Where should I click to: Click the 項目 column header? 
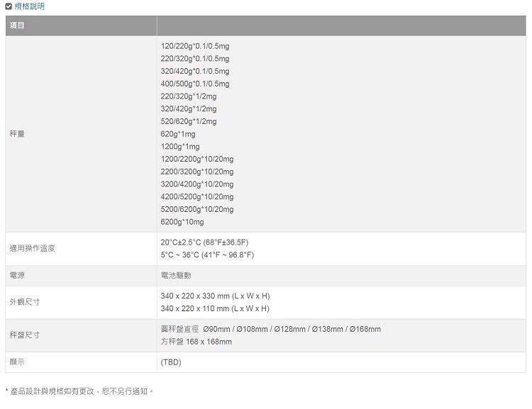(x=17, y=26)
